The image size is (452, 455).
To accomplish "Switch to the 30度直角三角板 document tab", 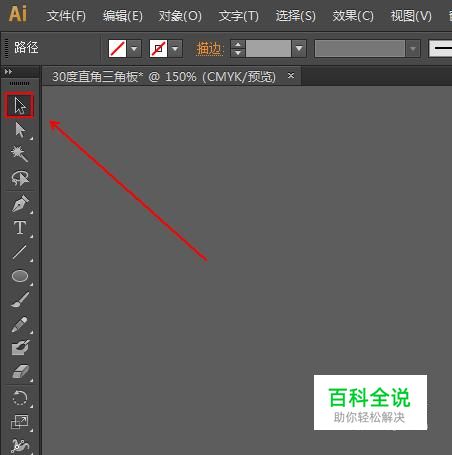I will (164, 77).
